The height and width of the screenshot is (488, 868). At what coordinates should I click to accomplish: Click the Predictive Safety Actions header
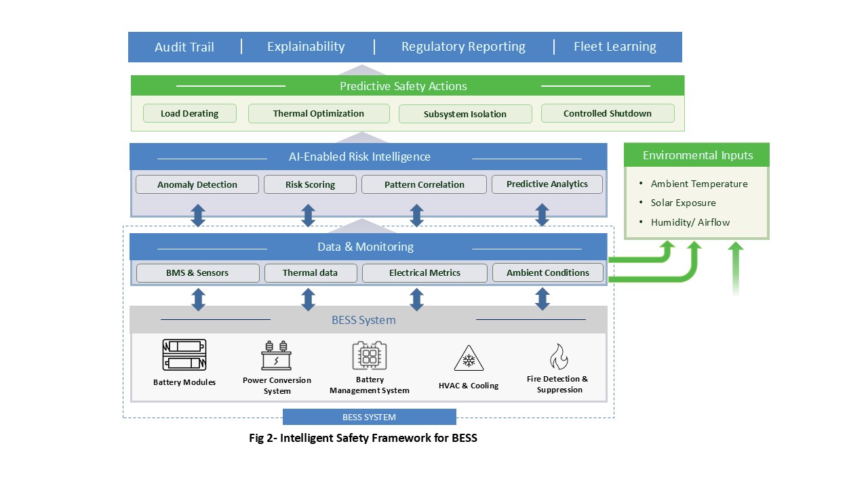408,85
